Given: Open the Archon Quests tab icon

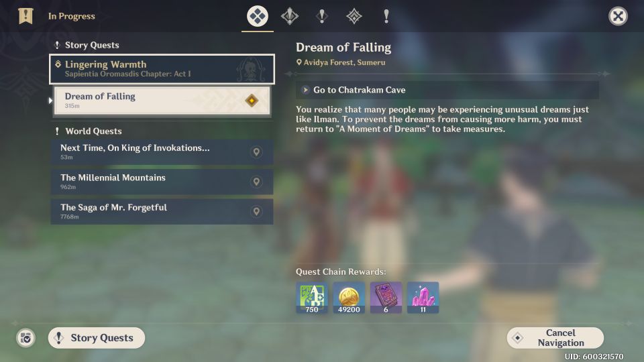Looking at the screenshot, I should [x=290, y=16].
